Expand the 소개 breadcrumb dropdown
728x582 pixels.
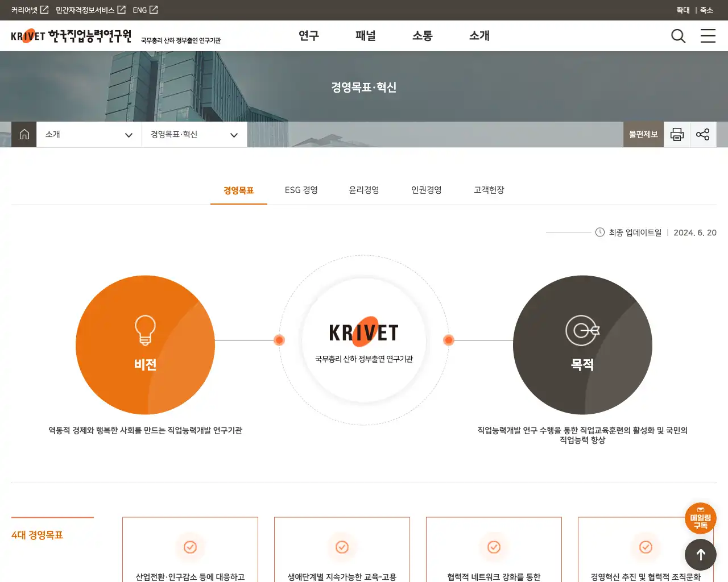(89, 135)
